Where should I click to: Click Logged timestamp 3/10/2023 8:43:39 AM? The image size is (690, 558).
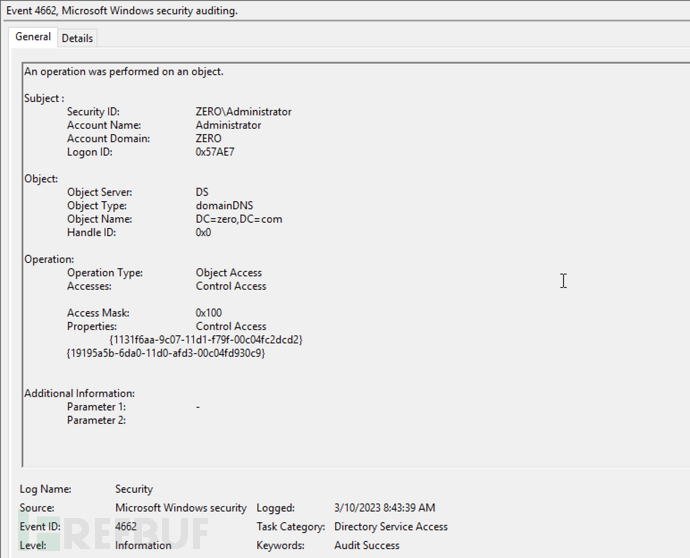[x=385, y=508]
